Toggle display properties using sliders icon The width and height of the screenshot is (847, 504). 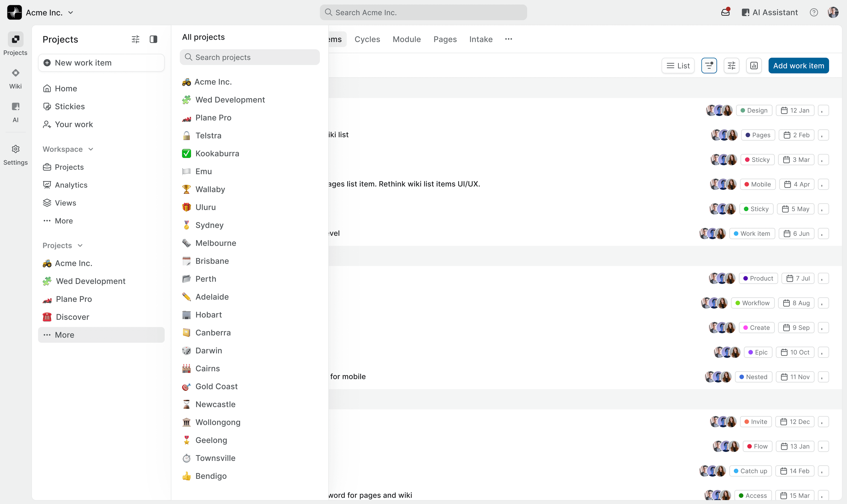tap(731, 65)
